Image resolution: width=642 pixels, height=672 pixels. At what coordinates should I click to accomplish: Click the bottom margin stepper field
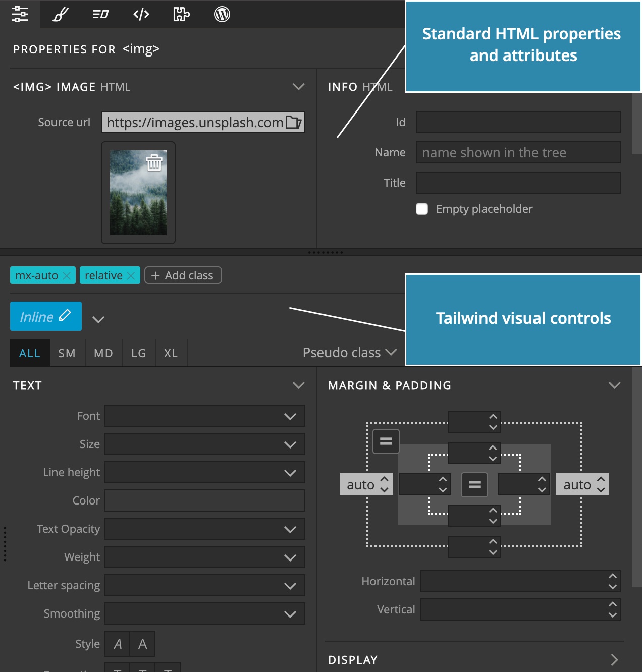(474, 547)
